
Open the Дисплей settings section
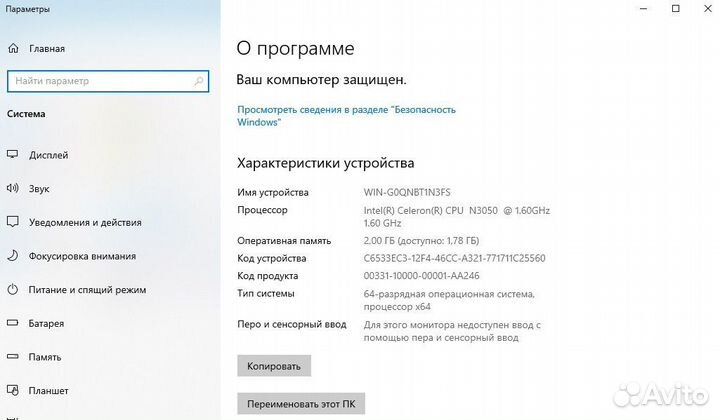click(49, 155)
